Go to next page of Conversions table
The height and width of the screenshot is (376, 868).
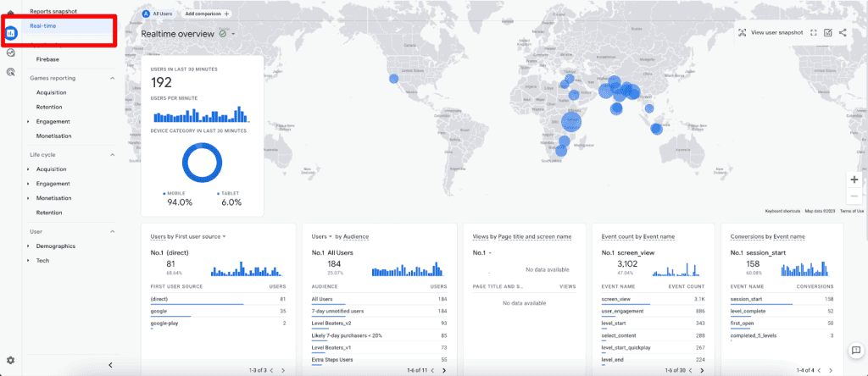click(x=831, y=370)
